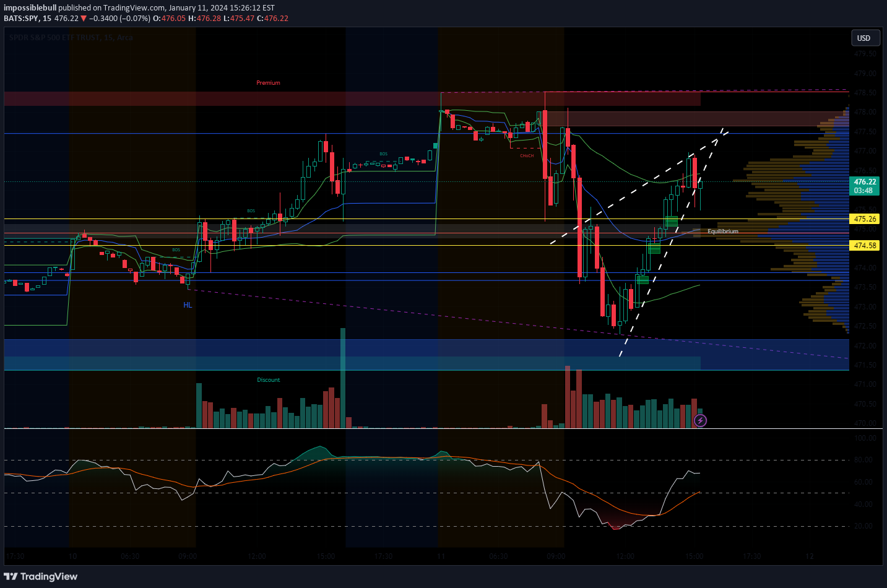Click the 477.50 price axis label
887x588 pixels.
pos(865,132)
